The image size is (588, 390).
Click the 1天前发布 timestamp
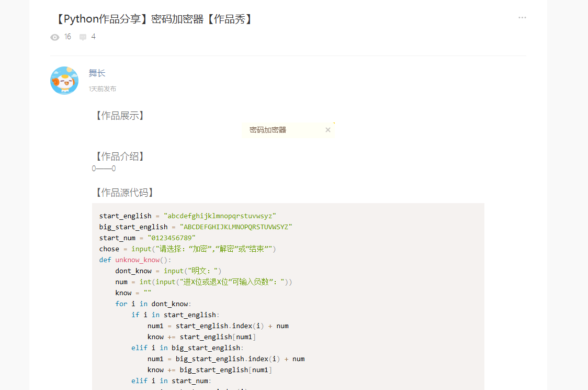pyautogui.click(x=103, y=89)
